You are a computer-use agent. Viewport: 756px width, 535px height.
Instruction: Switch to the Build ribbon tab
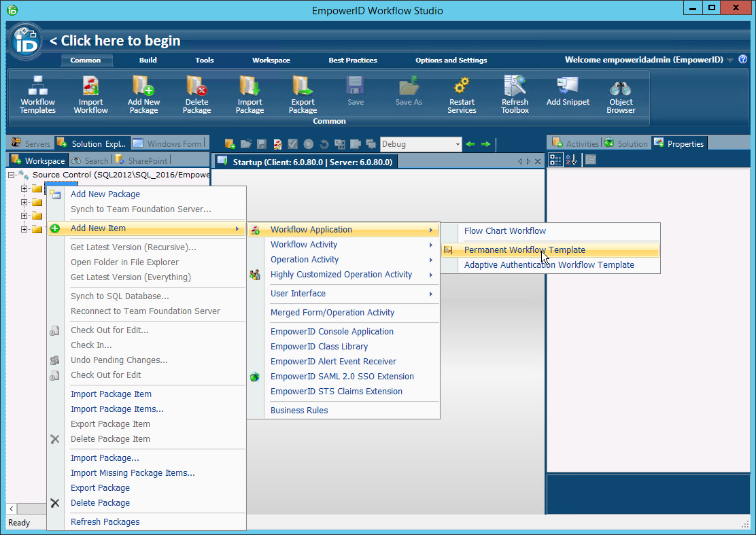pyautogui.click(x=148, y=59)
